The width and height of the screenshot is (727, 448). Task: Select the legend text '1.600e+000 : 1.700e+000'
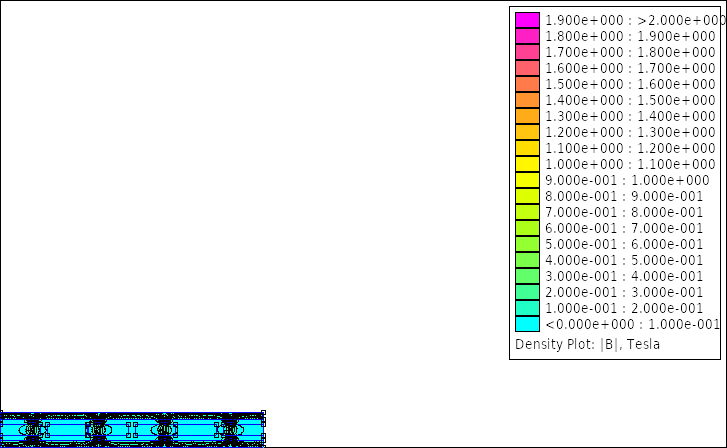click(631, 68)
